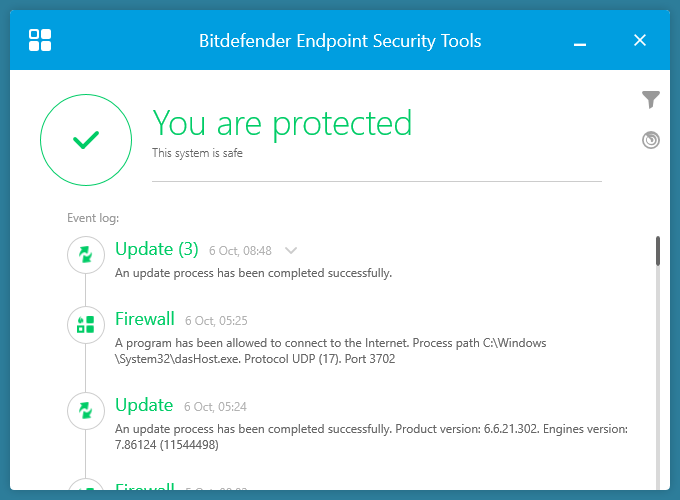Select the Update event title at 05:24

point(144,405)
